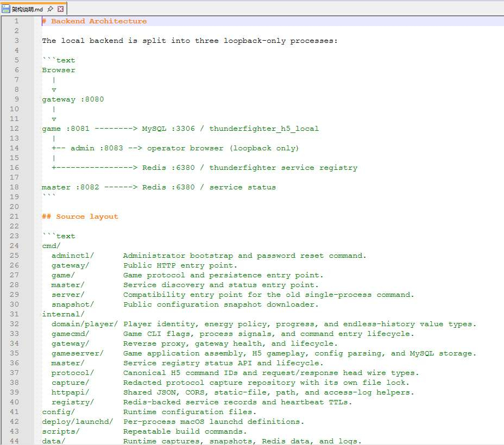Click 'Runtime configuration files.' description

pos(190,412)
